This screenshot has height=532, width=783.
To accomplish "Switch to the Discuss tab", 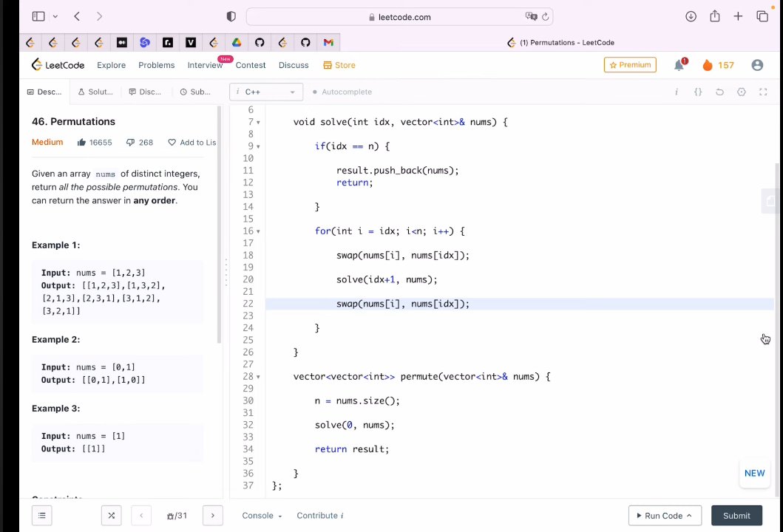I will tap(146, 92).
